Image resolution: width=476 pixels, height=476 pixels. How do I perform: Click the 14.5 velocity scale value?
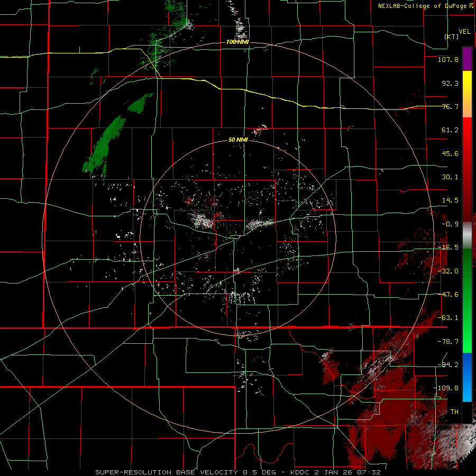point(450,200)
